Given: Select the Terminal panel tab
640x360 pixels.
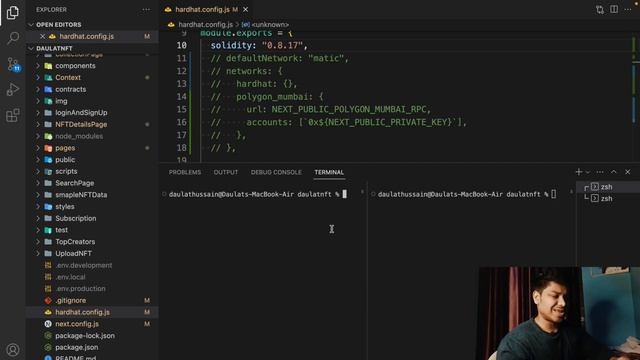Looking at the screenshot, I should coord(329,172).
